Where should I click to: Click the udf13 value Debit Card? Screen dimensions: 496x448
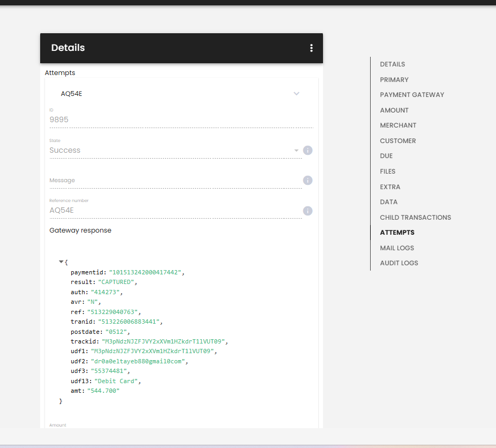pyautogui.click(x=116, y=381)
